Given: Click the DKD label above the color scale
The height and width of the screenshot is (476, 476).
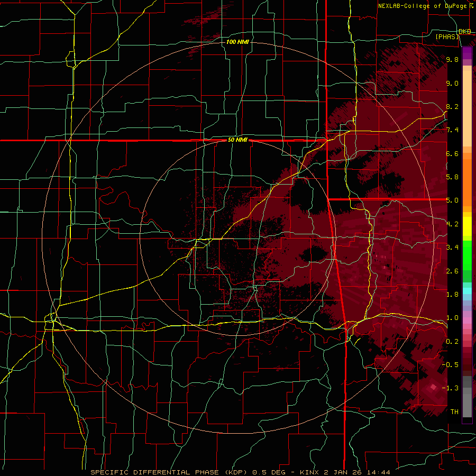Looking at the screenshot, I should pyautogui.click(x=465, y=32).
